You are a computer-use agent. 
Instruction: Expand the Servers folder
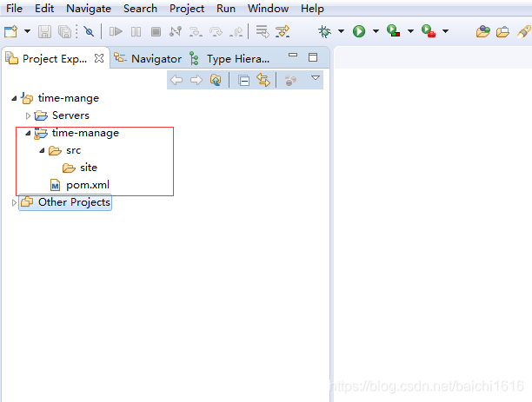pyautogui.click(x=28, y=116)
